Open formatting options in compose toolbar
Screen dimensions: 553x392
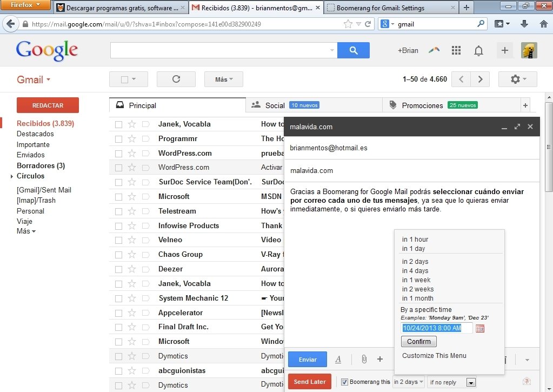[338, 359]
